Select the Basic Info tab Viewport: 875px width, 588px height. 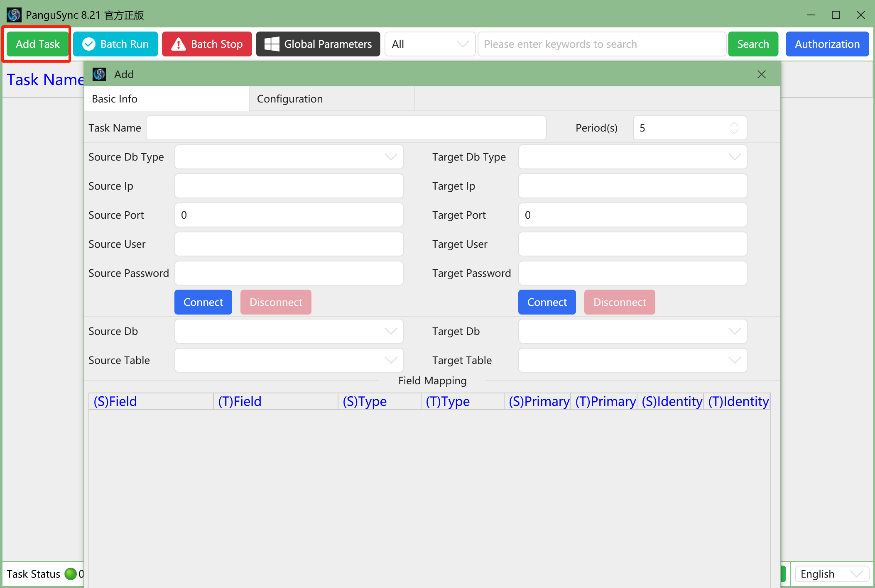pos(167,99)
